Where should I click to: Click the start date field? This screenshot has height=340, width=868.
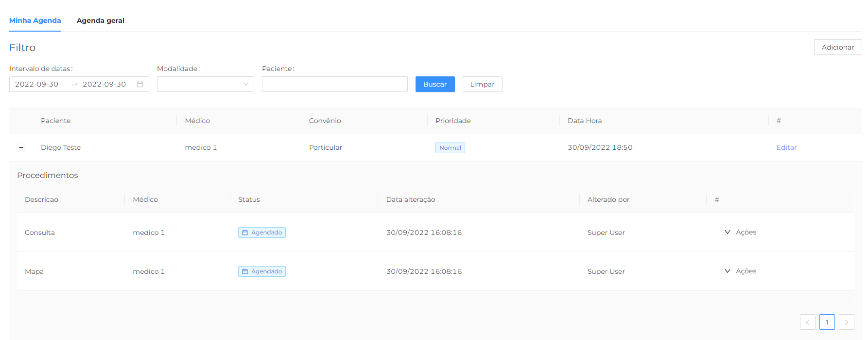[x=37, y=84]
